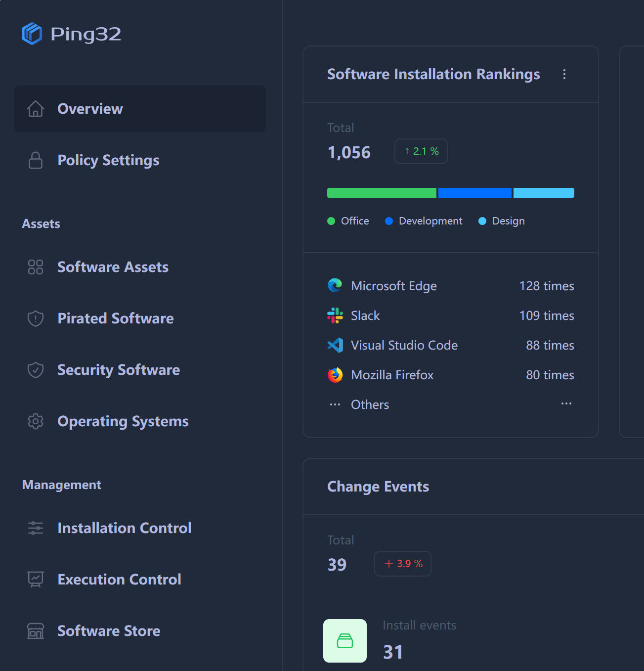Click the Software Store shop icon
This screenshot has height=671, width=644.
pos(36,631)
